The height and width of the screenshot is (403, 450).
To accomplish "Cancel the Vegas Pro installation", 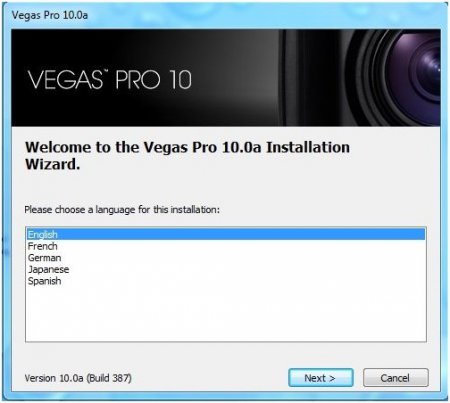I will 396,378.
